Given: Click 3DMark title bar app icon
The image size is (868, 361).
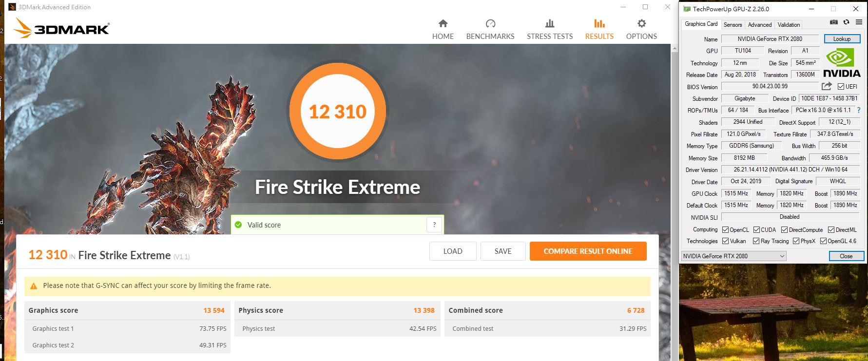Looking at the screenshot, I should point(12,7).
